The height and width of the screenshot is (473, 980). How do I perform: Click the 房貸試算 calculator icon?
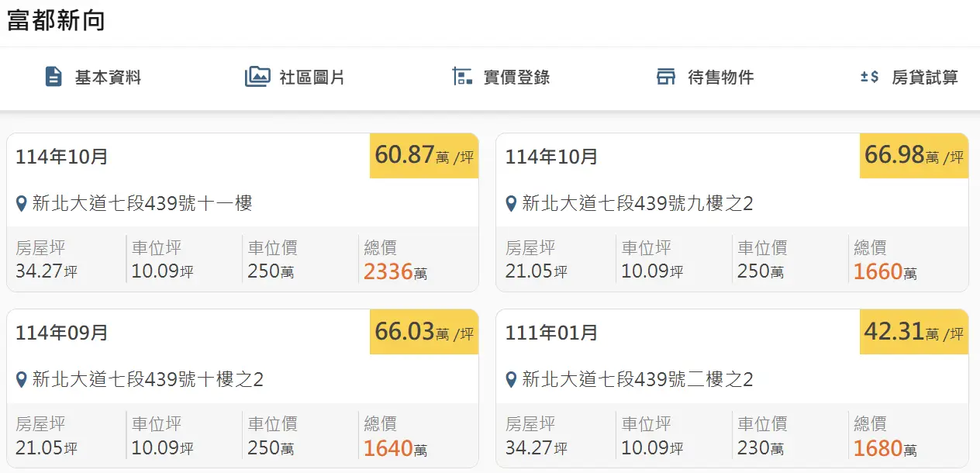(869, 77)
